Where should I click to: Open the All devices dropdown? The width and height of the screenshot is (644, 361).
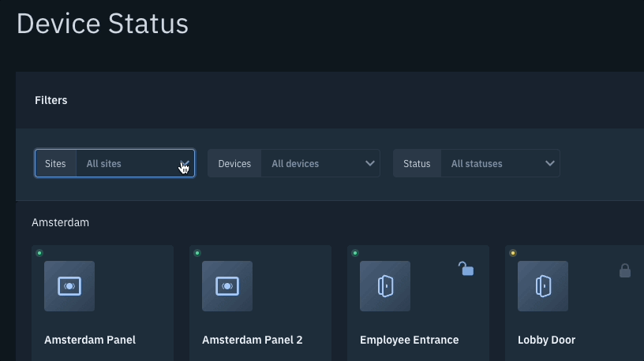pos(320,163)
